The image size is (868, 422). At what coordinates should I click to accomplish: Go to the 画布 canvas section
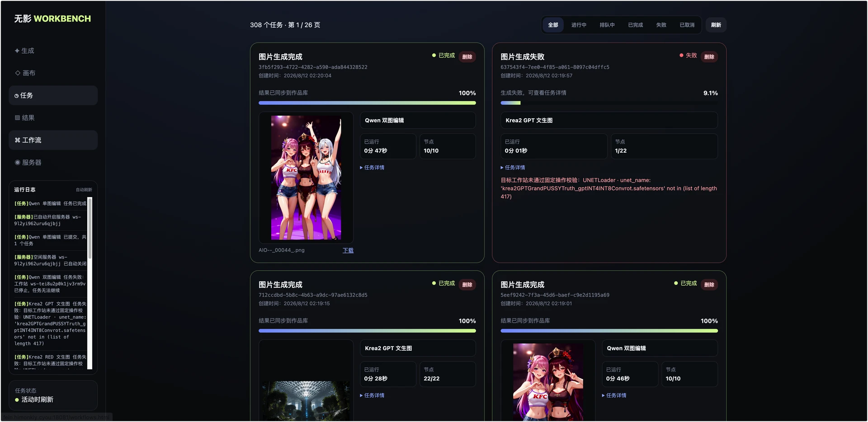point(53,73)
